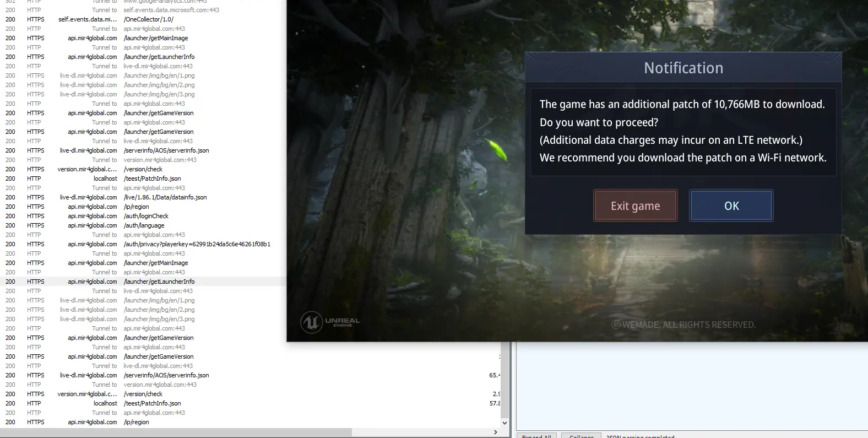868x438 pixels.
Task: Click the 10,766MB patch size message line
Action: [682, 104]
